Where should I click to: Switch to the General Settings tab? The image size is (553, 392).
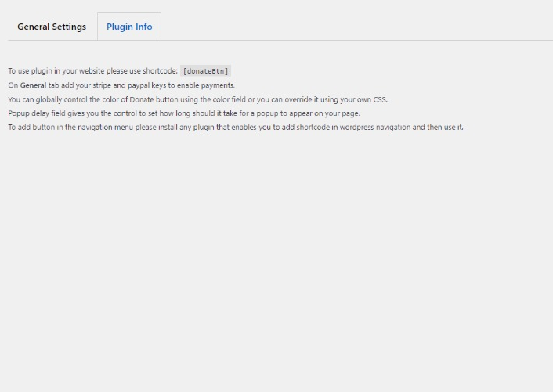(52, 27)
